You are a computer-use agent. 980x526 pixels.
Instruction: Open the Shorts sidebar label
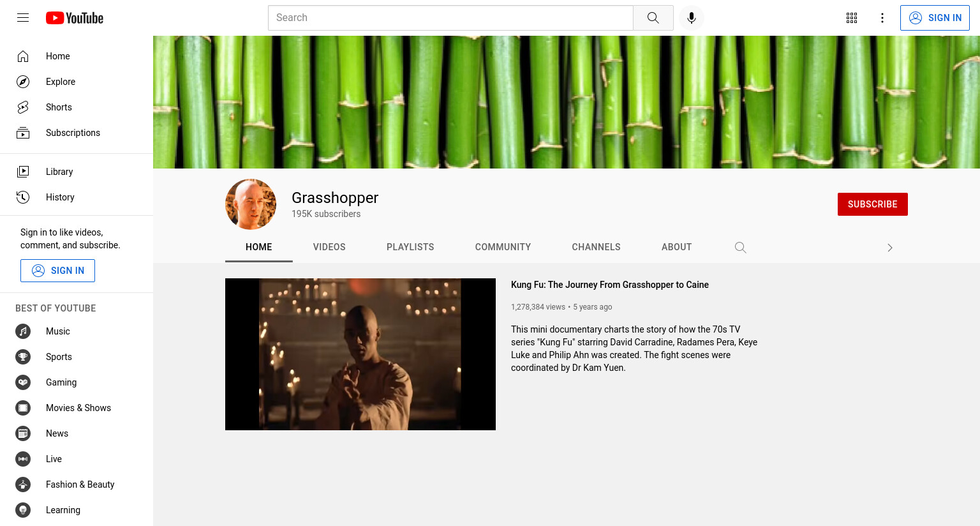click(x=59, y=107)
